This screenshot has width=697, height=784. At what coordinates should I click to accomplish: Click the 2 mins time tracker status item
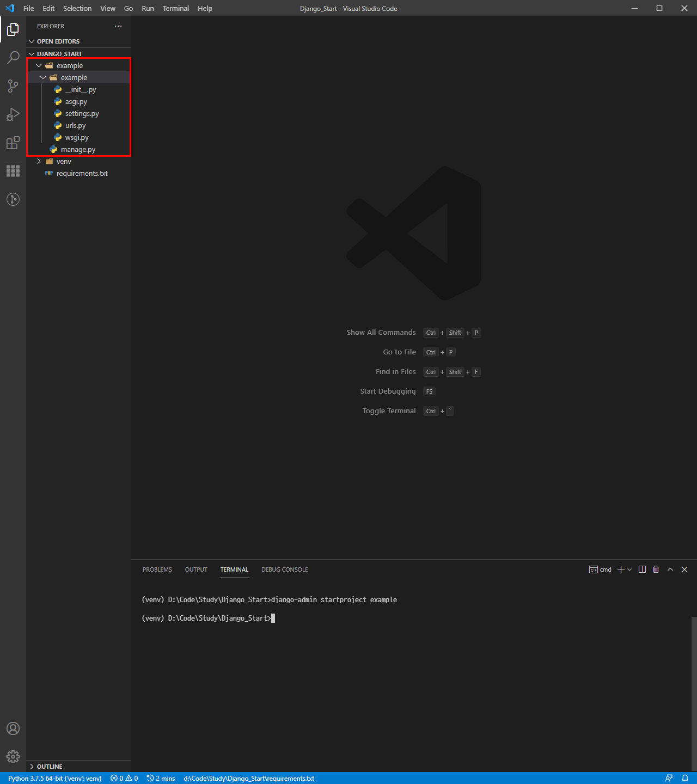[161, 778]
